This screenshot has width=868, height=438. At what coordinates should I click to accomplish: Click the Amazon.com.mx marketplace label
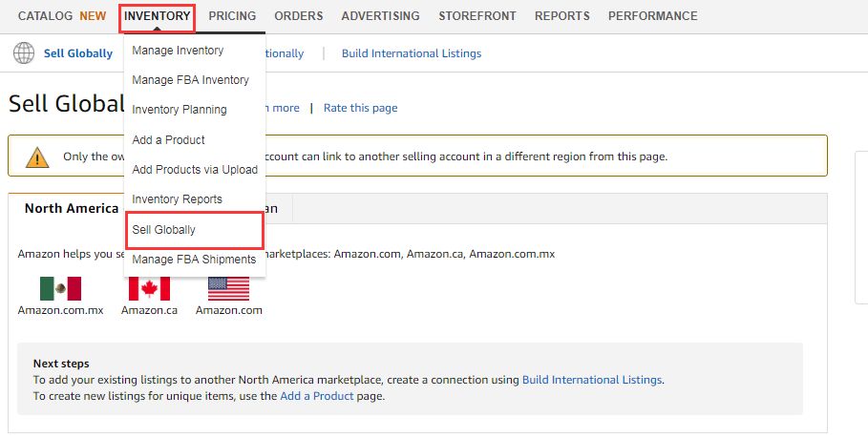60,310
